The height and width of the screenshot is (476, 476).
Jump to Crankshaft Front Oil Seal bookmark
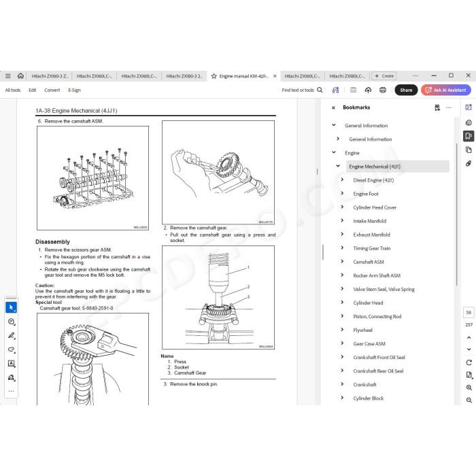tap(379, 357)
